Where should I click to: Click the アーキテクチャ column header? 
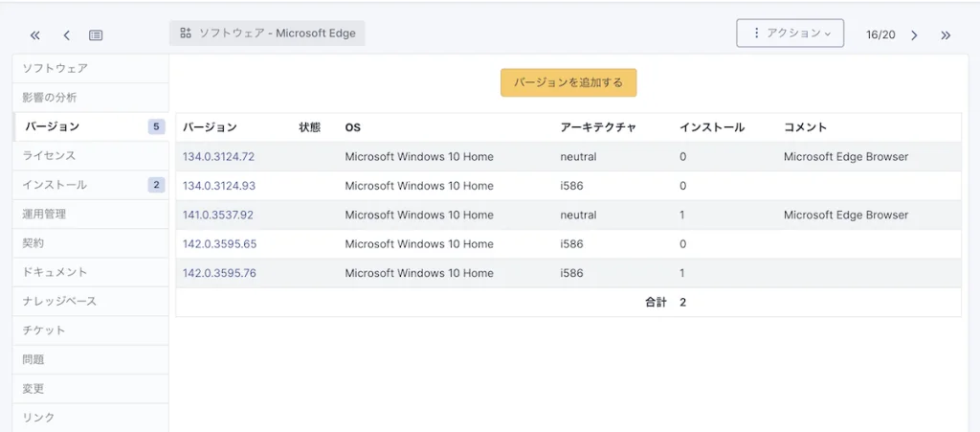(598, 127)
